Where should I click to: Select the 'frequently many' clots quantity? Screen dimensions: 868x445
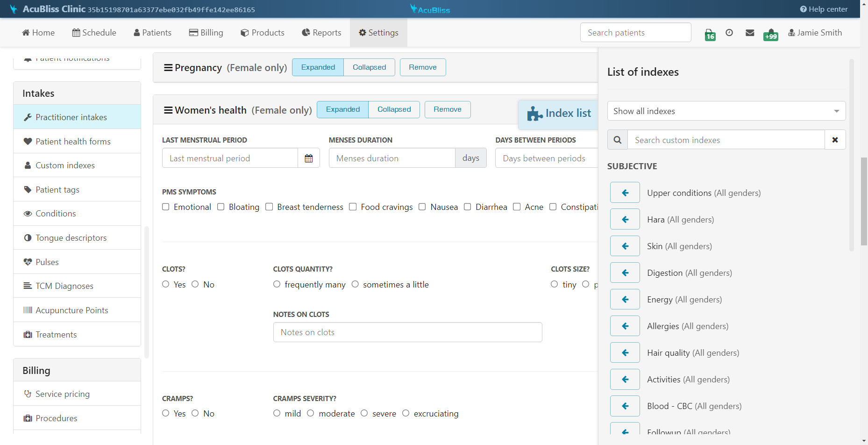(277, 284)
